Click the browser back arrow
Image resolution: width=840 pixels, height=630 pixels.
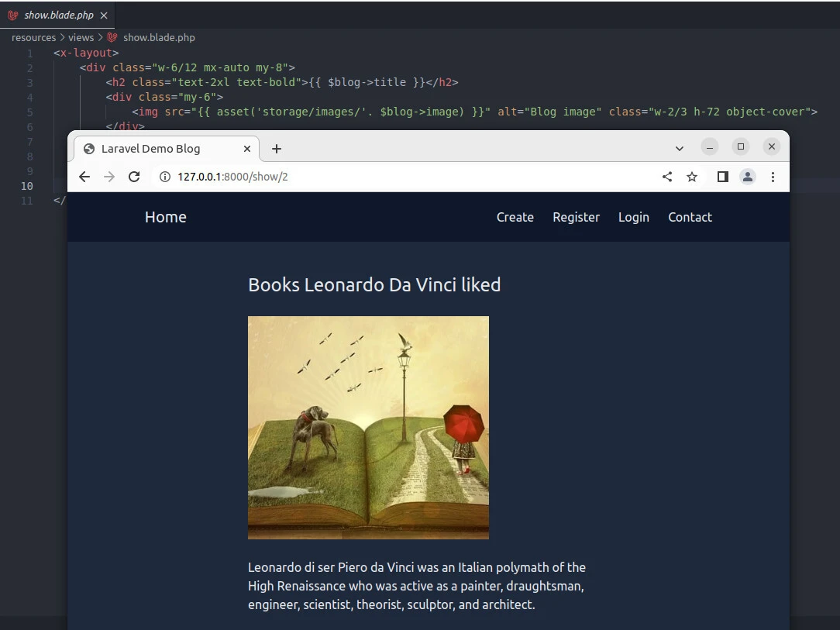pos(84,177)
